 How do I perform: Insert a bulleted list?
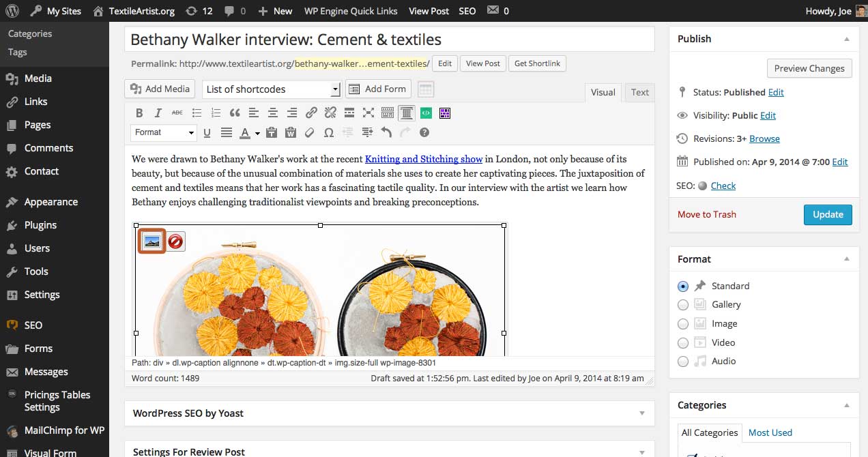(197, 113)
